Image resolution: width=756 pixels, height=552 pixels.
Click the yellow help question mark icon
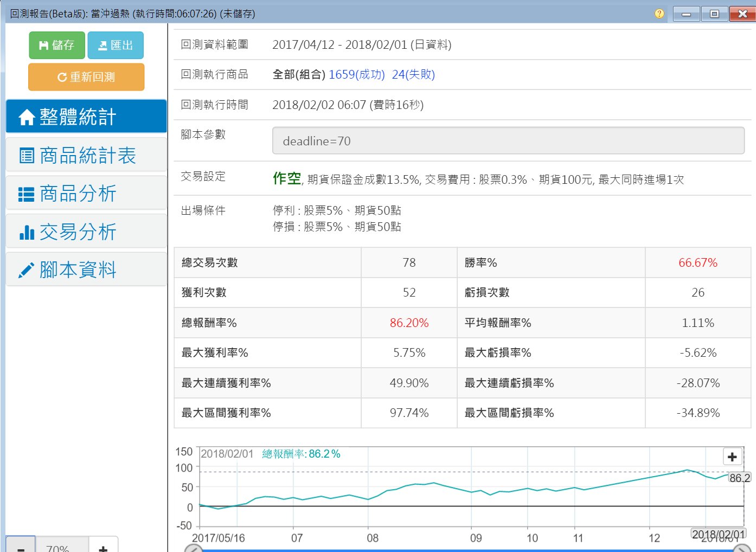(659, 14)
